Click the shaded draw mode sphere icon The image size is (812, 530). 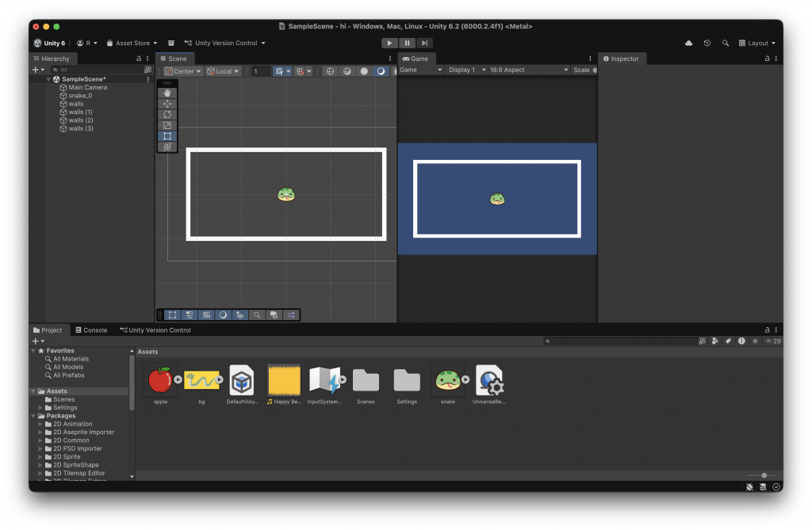tap(364, 71)
